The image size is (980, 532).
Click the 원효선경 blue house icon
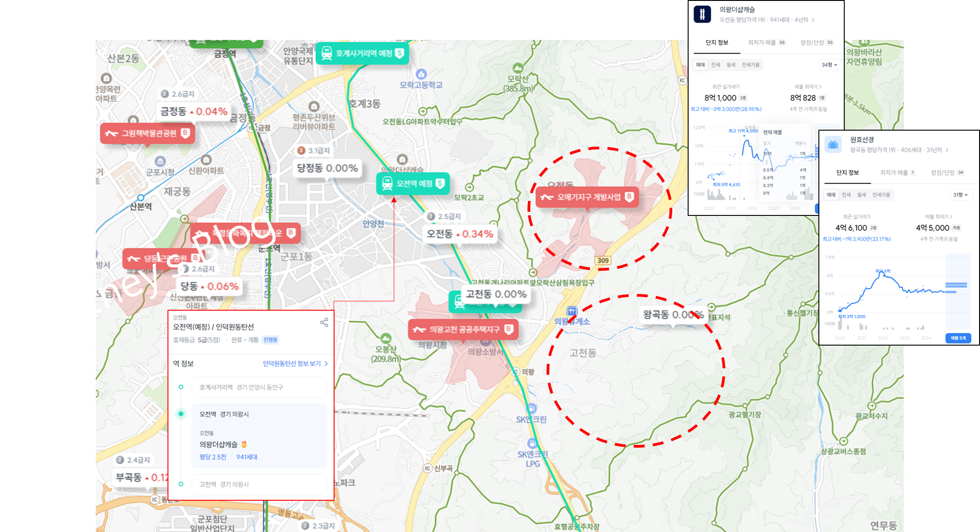pyautogui.click(x=832, y=145)
